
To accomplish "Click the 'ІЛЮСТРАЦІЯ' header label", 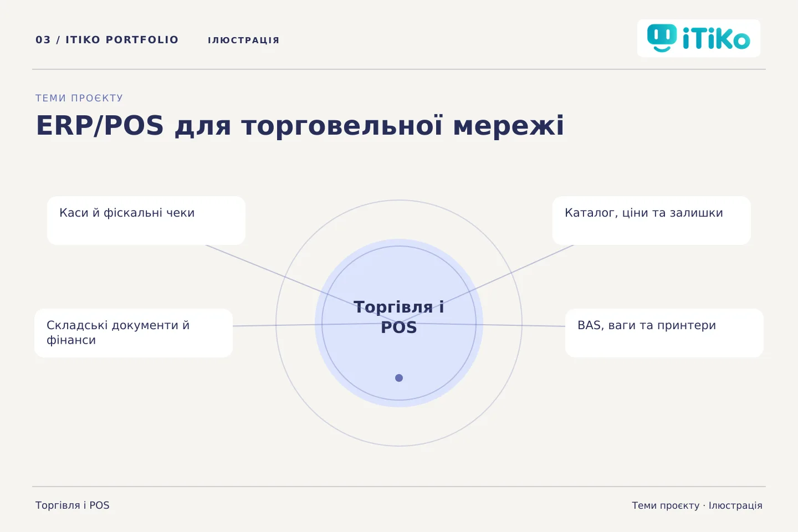I will (244, 40).
